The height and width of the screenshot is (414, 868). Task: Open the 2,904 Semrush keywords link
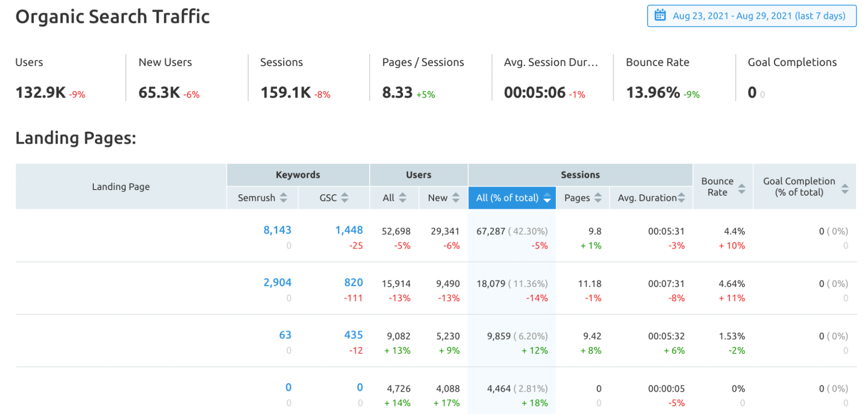278,282
